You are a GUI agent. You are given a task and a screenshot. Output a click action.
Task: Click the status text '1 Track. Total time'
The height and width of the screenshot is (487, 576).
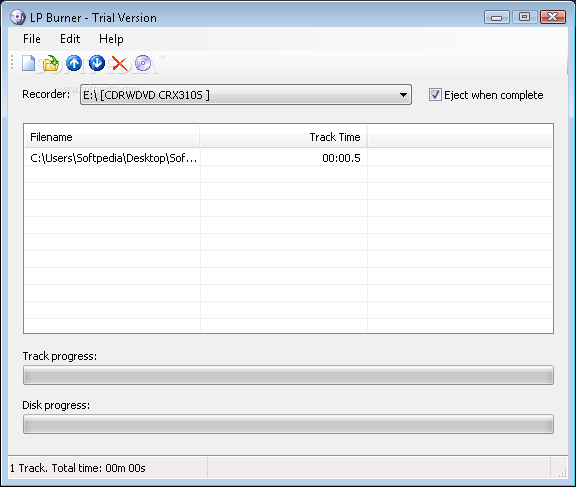[x=78, y=468]
